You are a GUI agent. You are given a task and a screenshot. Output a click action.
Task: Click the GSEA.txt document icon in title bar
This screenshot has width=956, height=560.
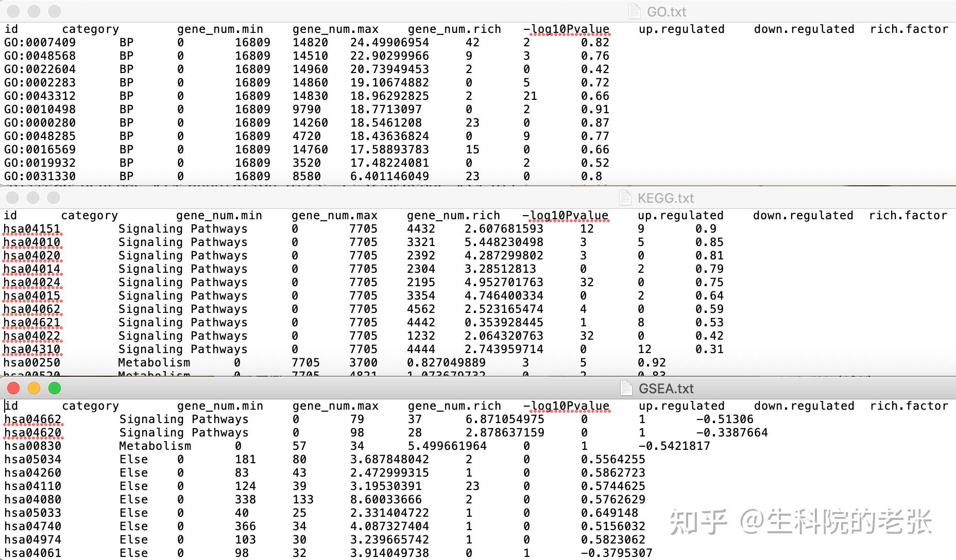[x=626, y=388]
